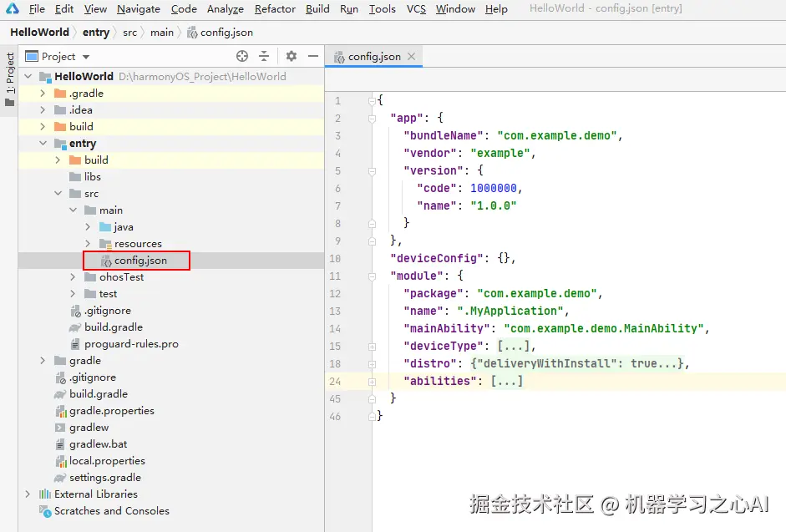Fold the module object on line 11
Screen dimensions: 786x532
pyautogui.click(x=372, y=276)
